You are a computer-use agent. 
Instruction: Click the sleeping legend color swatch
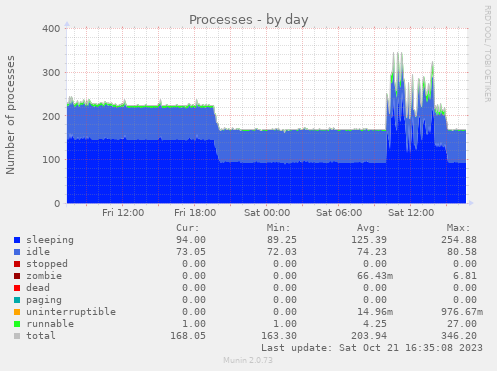click(17, 240)
